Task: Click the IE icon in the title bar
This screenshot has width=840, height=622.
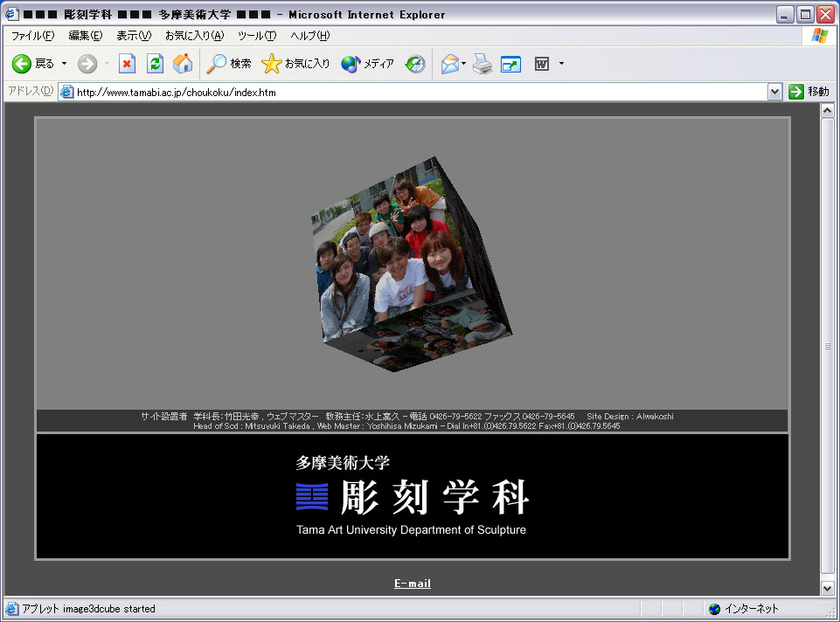Action: click(x=11, y=15)
